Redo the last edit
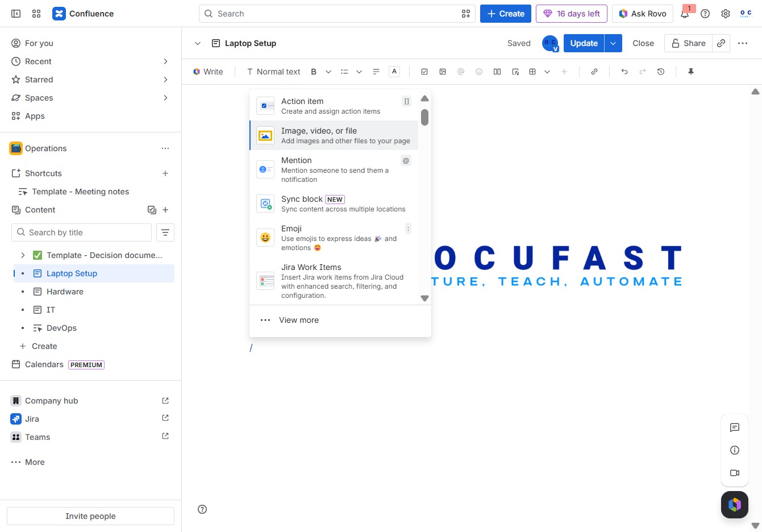This screenshot has height=532, width=762. (x=643, y=72)
